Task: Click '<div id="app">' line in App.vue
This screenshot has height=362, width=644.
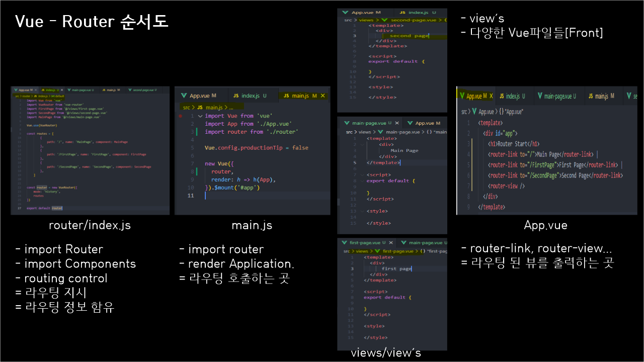Action: [x=501, y=133]
